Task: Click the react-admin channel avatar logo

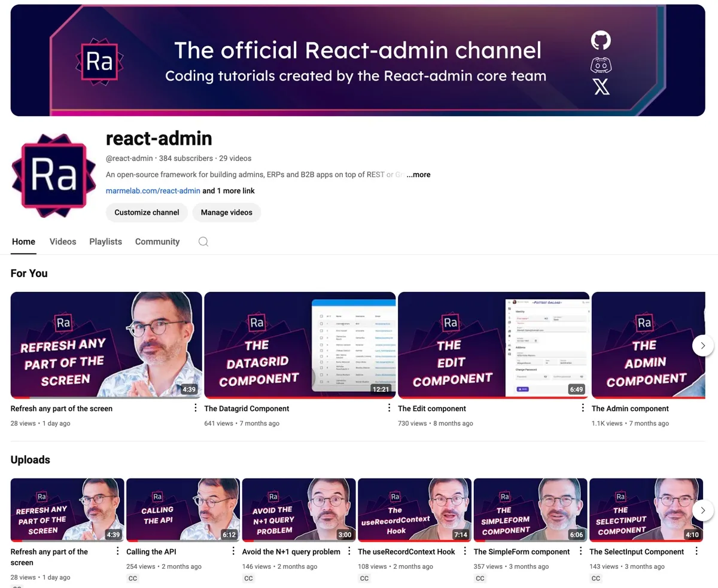Action: (x=53, y=175)
